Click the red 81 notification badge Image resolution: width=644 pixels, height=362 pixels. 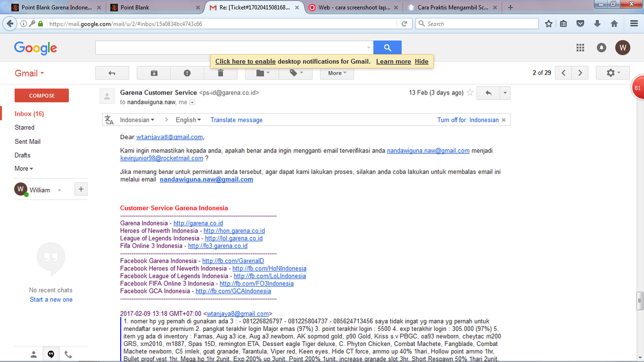pyautogui.click(x=638, y=88)
